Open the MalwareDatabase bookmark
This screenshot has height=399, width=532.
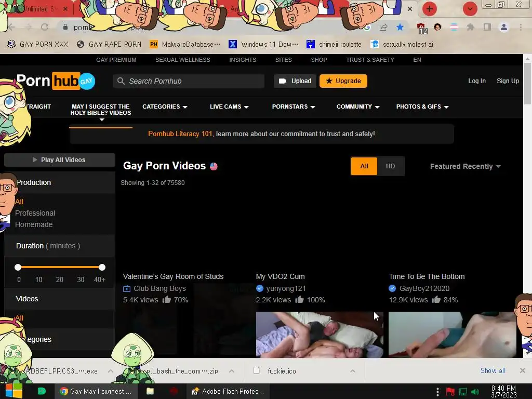(x=185, y=44)
